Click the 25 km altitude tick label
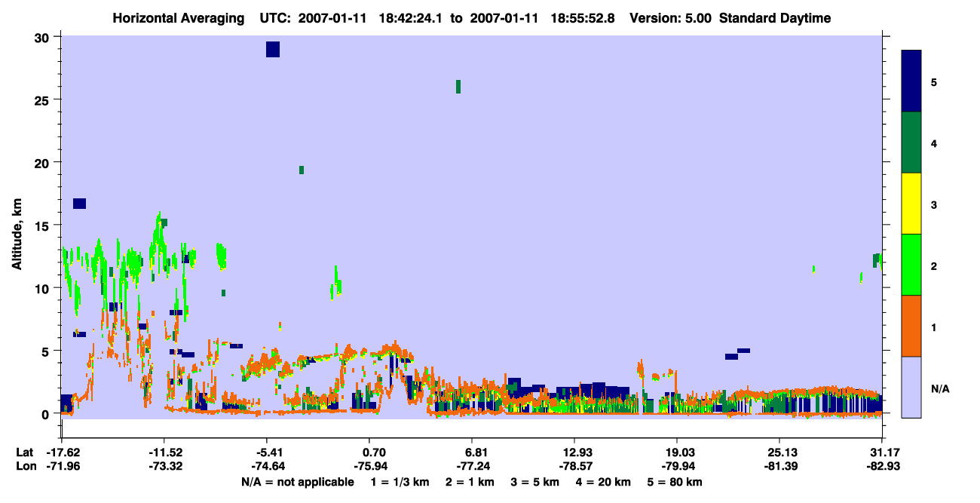This screenshot has width=980, height=503. 43,100
